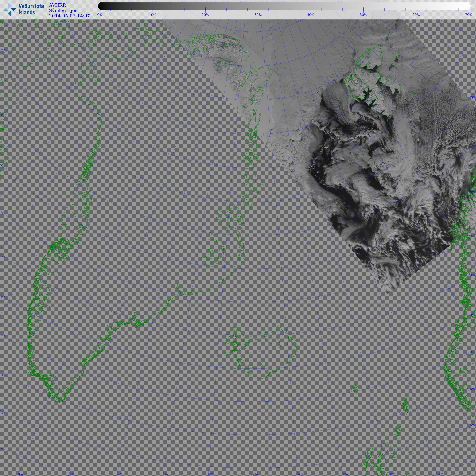This screenshot has height=476, width=476.
Task: Click the black left arrow of grayscale bar
Action: tap(99, 6)
